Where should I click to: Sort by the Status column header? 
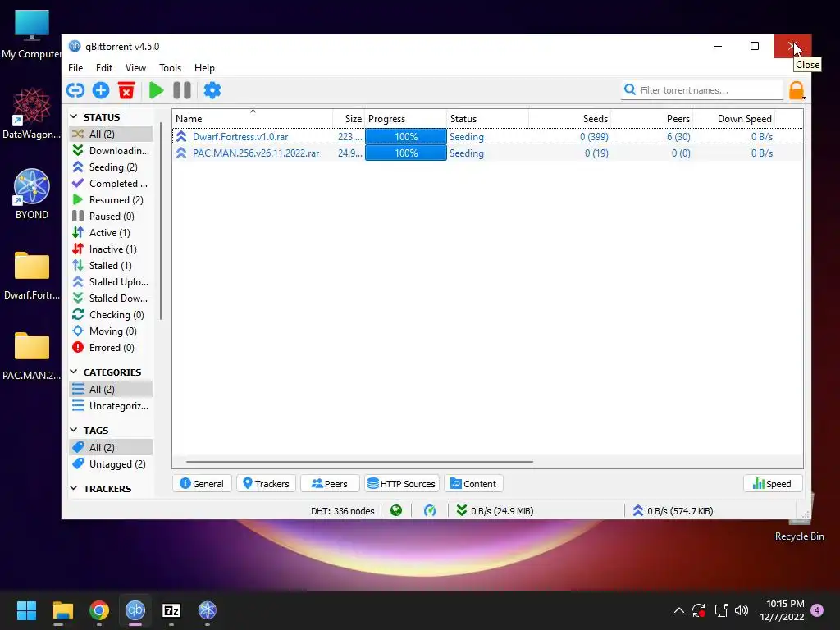pos(487,119)
